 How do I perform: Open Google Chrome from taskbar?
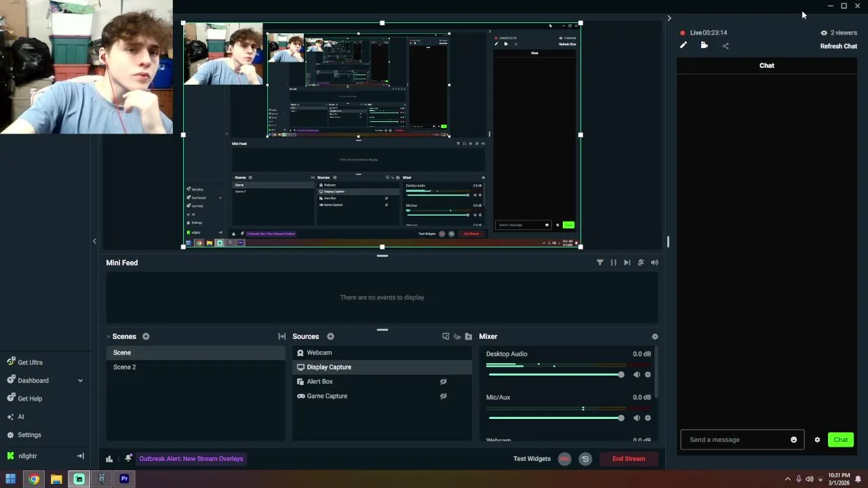(34, 479)
